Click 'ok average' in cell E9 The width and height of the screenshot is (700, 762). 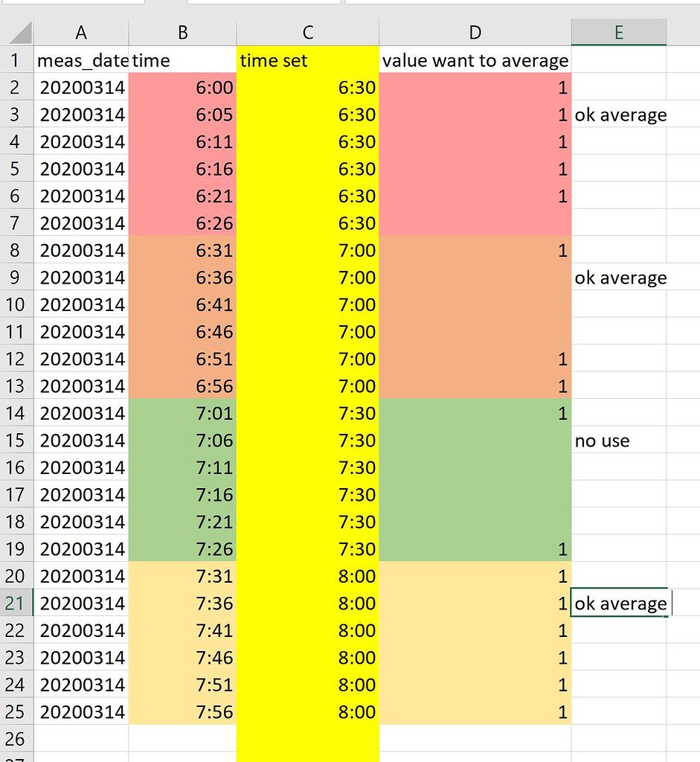coord(618,277)
